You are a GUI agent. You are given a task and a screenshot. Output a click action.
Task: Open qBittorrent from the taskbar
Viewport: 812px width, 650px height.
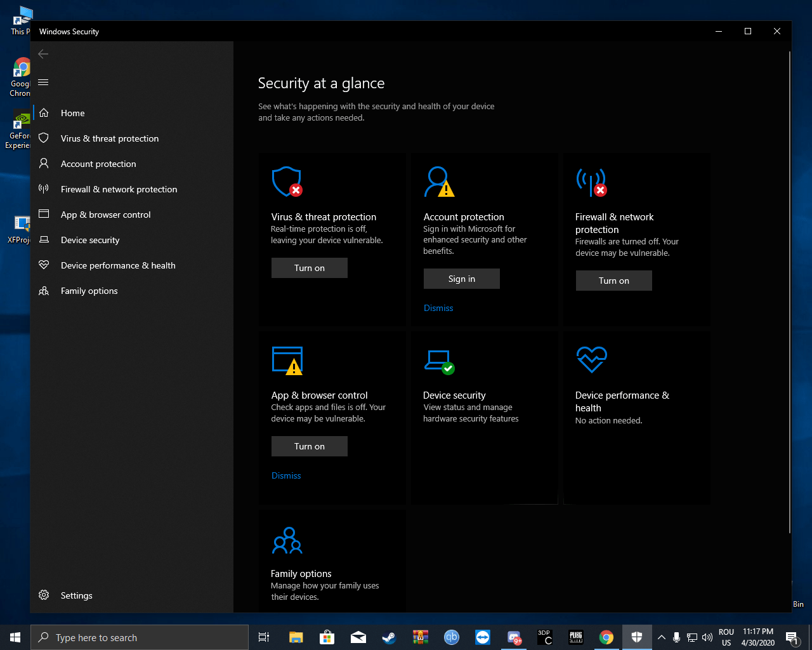451,637
